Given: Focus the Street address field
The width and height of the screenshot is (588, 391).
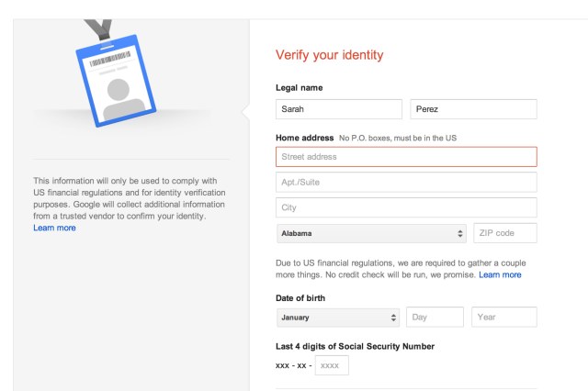Looking at the screenshot, I should click(x=406, y=157).
